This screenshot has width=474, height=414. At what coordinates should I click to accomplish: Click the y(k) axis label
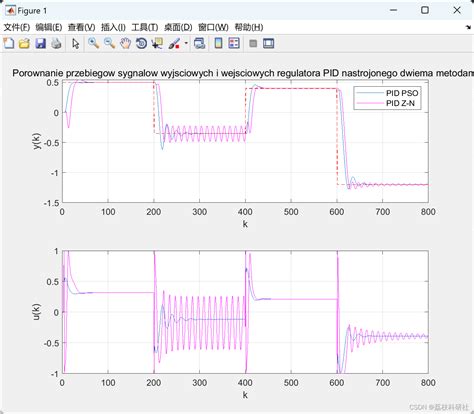(x=37, y=141)
